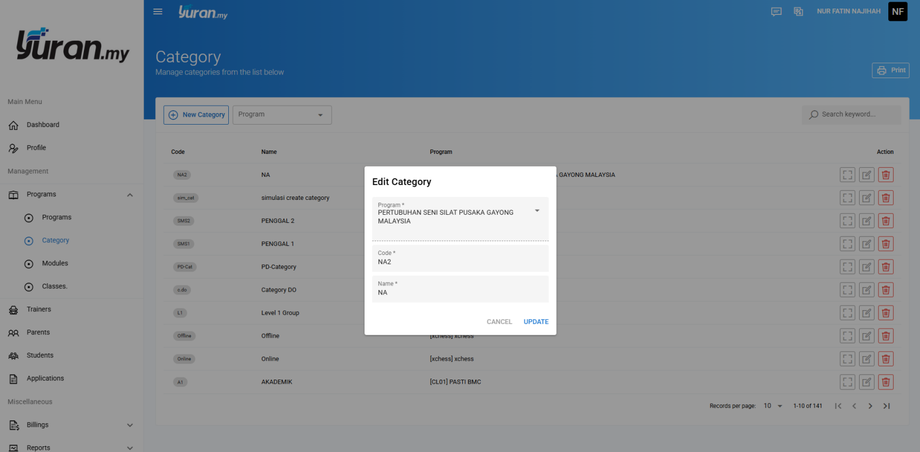Open the Program filter dropdown in toolbar
The width and height of the screenshot is (920, 452).
282,115
